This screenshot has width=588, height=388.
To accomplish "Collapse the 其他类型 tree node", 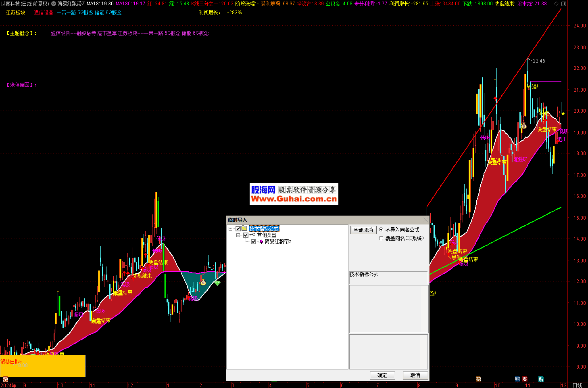I will click(238, 235).
